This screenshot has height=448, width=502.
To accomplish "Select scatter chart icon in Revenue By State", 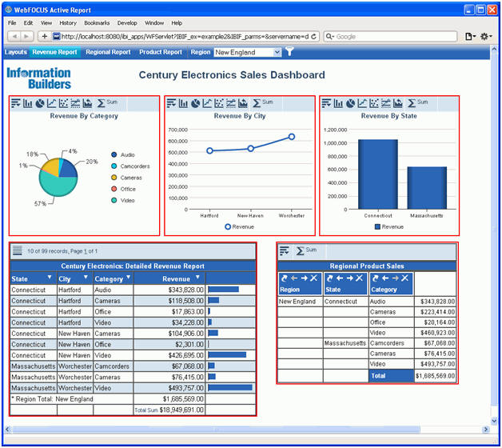I will click(x=374, y=103).
